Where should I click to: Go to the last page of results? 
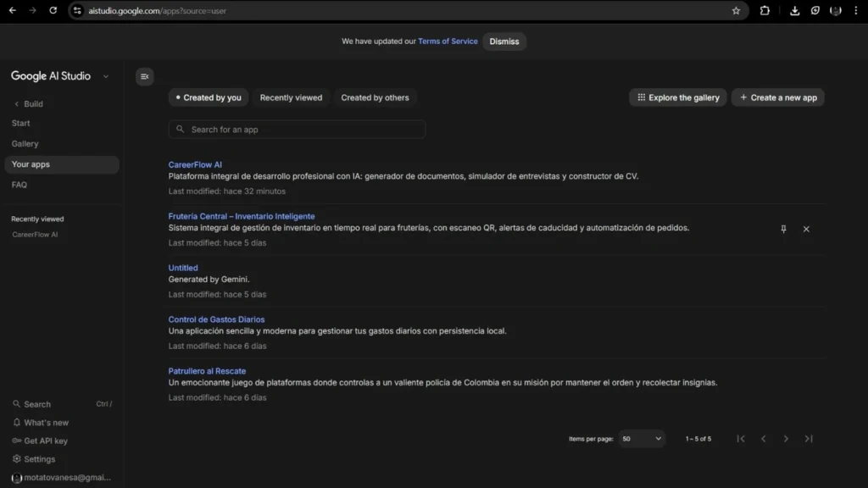809,439
